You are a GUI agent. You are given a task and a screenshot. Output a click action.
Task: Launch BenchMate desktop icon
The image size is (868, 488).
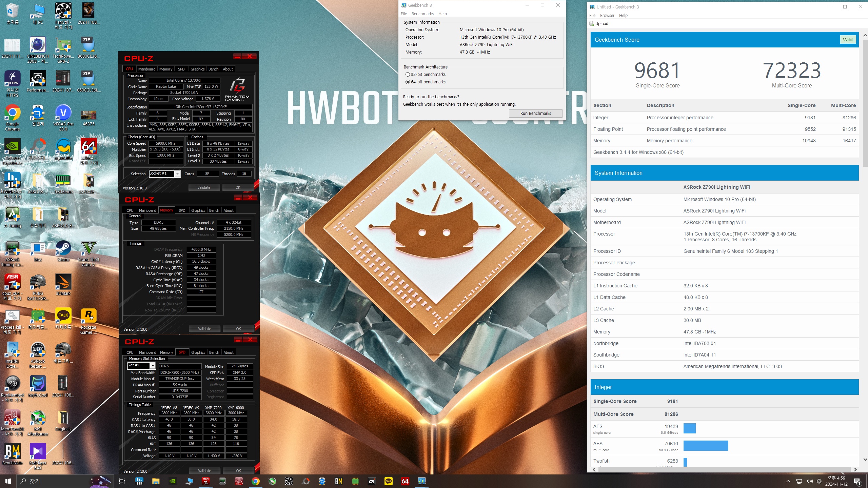pyautogui.click(x=12, y=454)
